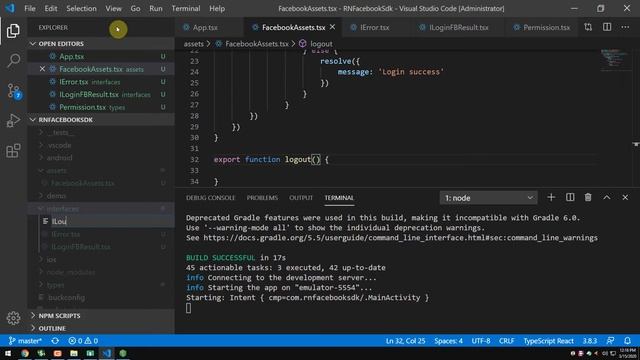Viewport: 640px width, 360px height.
Task: Change indentation via 'Spaces: 4'
Action: pyautogui.click(x=449, y=341)
